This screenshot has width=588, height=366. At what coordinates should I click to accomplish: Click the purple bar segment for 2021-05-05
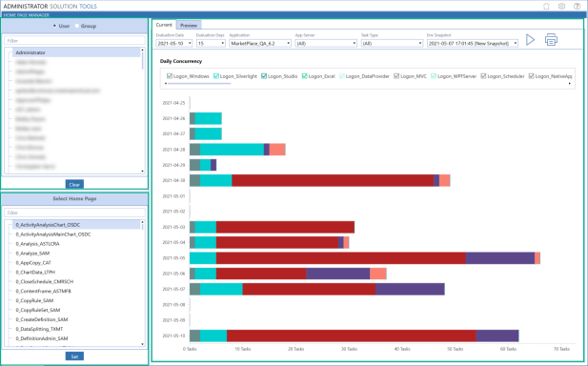click(500, 258)
